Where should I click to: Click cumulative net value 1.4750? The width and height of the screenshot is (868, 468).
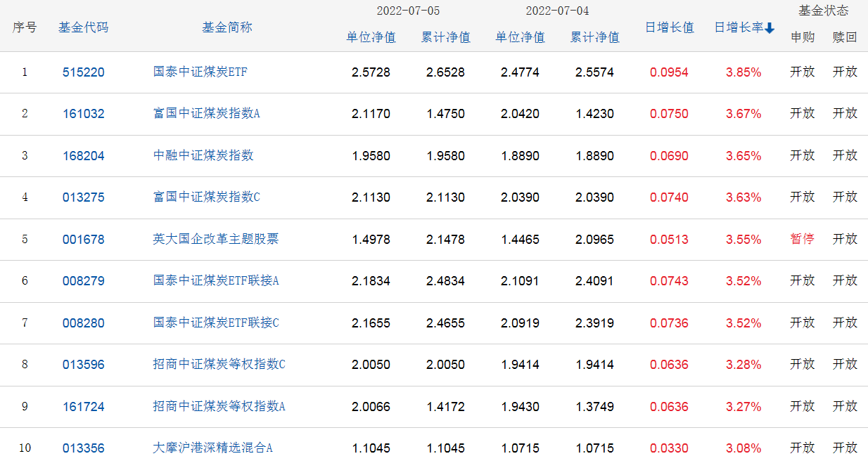(445, 114)
